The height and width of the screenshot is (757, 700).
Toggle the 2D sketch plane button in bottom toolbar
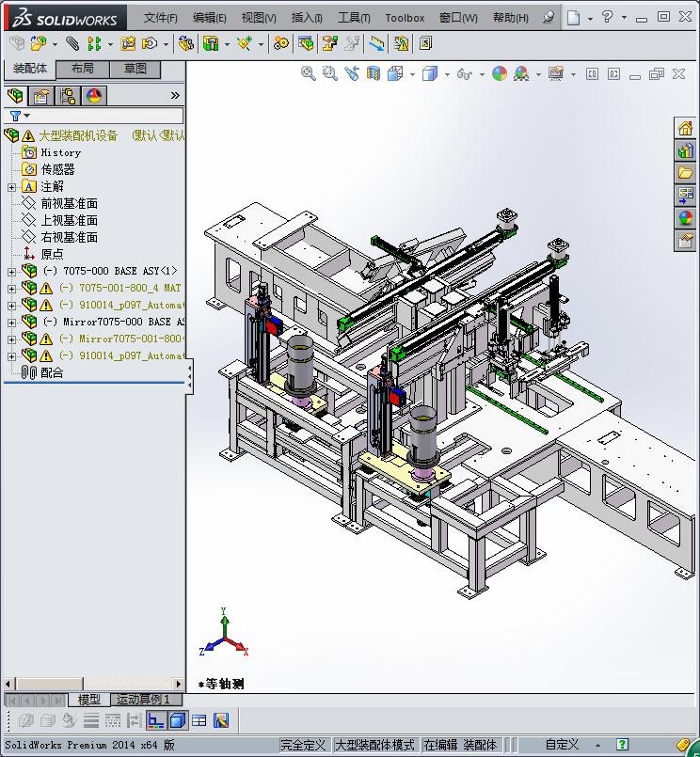155,720
